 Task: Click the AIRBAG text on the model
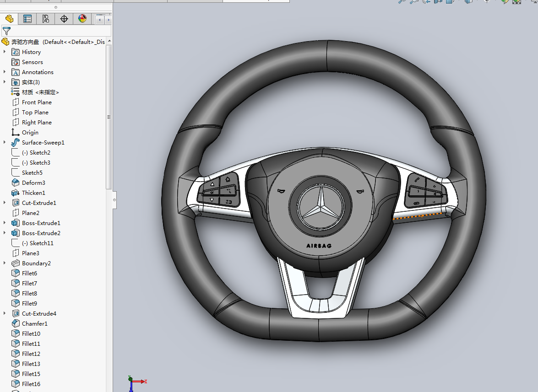tap(319, 246)
